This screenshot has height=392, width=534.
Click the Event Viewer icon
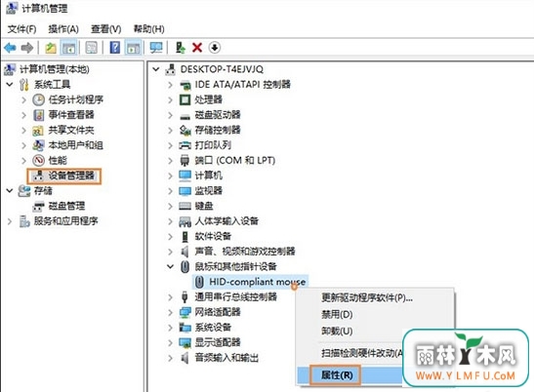pyautogui.click(x=38, y=115)
